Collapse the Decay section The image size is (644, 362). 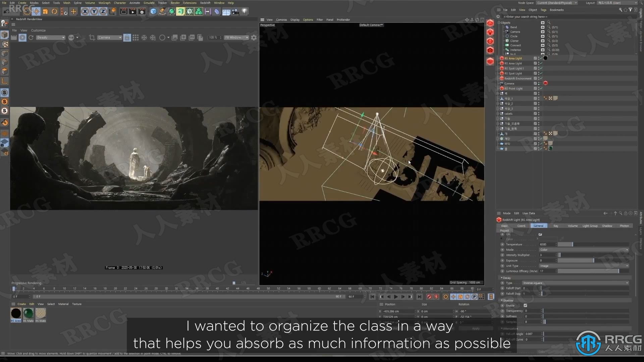coord(502,278)
